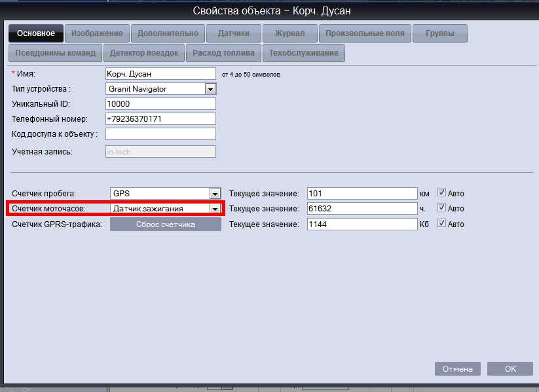Expand the Счетчик моточасов dropdown

(215, 209)
